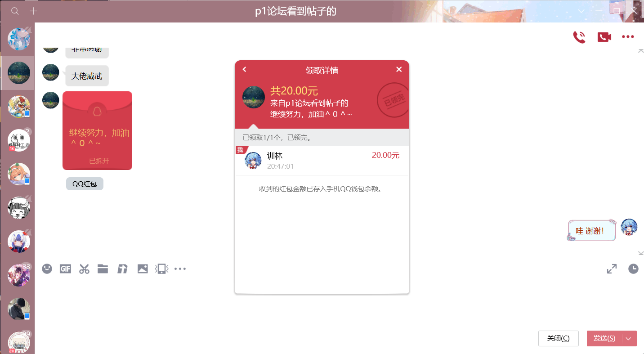644x354 pixels.
Task: Open search in the title bar
Action: 15,11
